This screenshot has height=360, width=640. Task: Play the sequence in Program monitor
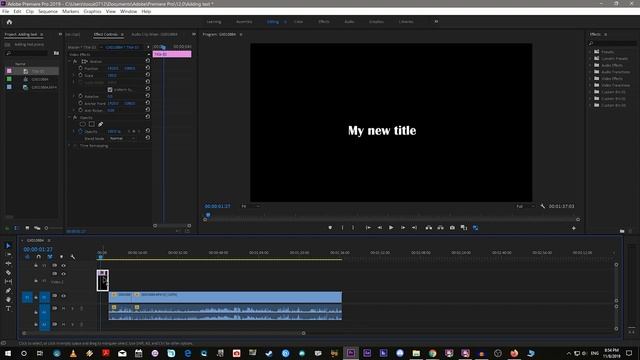pyautogui.click(x=391, y=228)
